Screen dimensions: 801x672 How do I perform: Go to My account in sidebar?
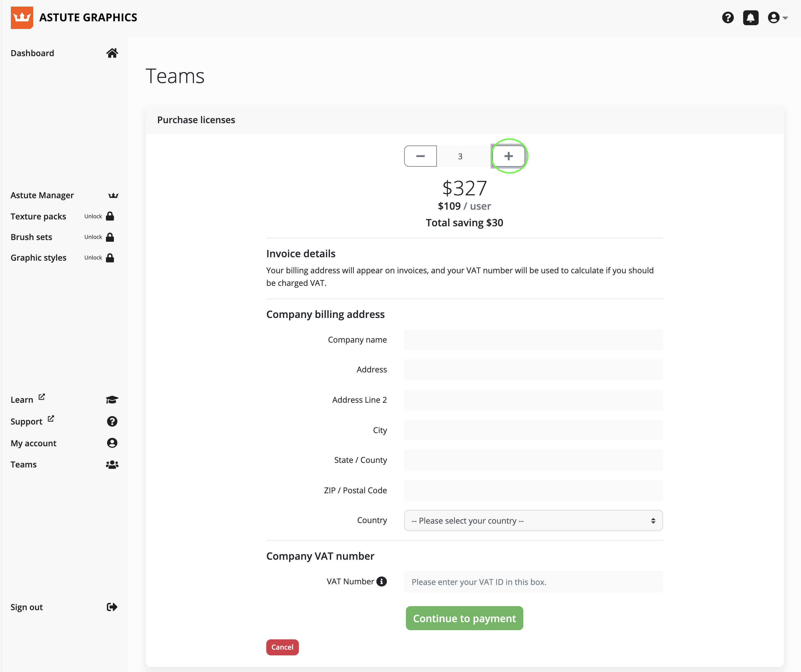33,443
